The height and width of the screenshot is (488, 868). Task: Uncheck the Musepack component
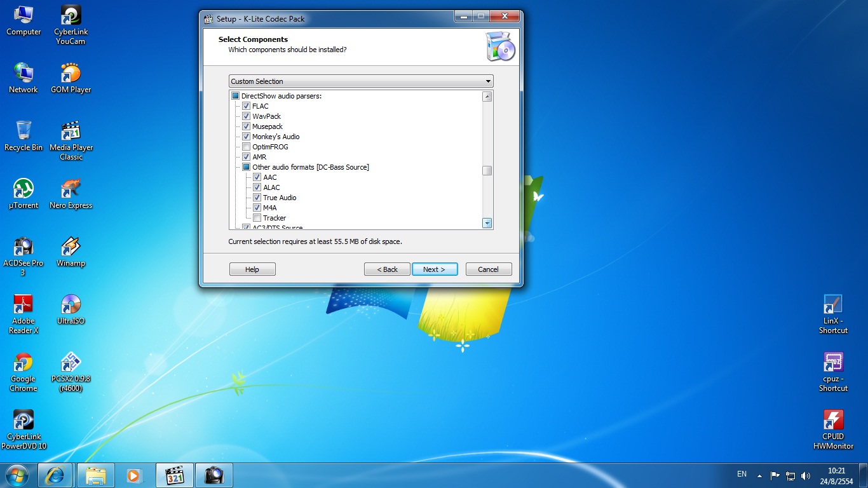point(246,126)
